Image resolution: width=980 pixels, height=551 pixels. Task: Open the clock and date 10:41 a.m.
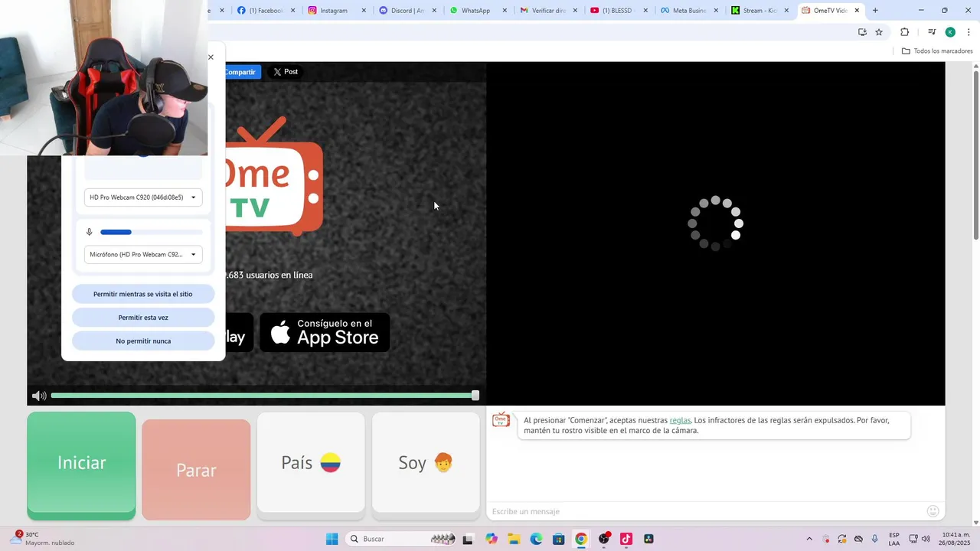pyautogui.click(x=956, y=539)
